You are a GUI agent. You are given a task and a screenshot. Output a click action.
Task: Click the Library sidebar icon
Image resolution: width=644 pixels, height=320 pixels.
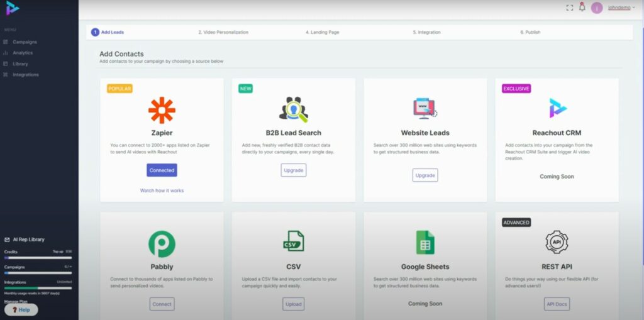pos(5,64)
